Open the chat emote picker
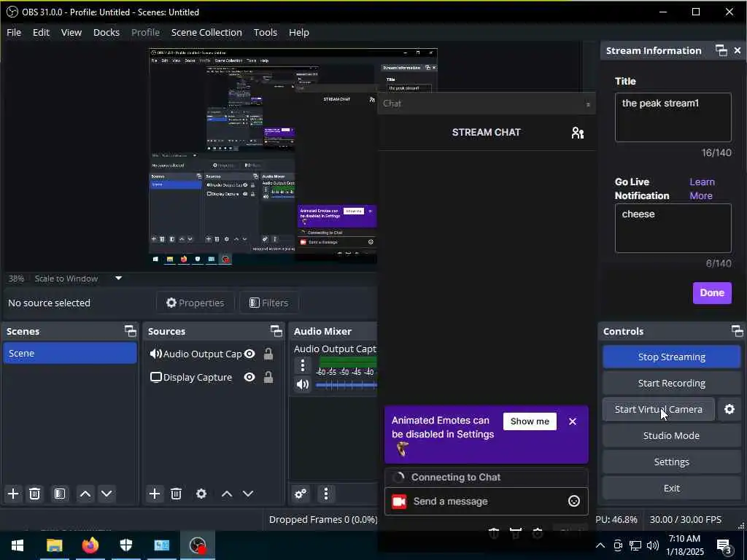The image size is (747, 560). click(574, 501)
